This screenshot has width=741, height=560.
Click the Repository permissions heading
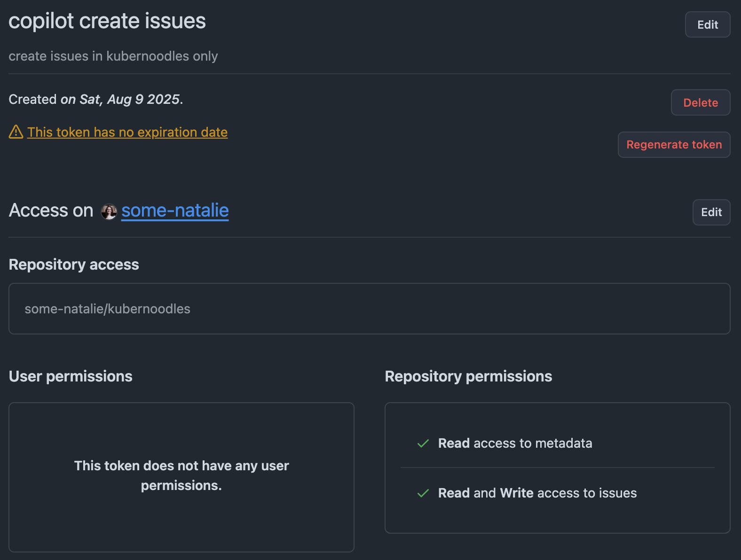click(468, 376)
